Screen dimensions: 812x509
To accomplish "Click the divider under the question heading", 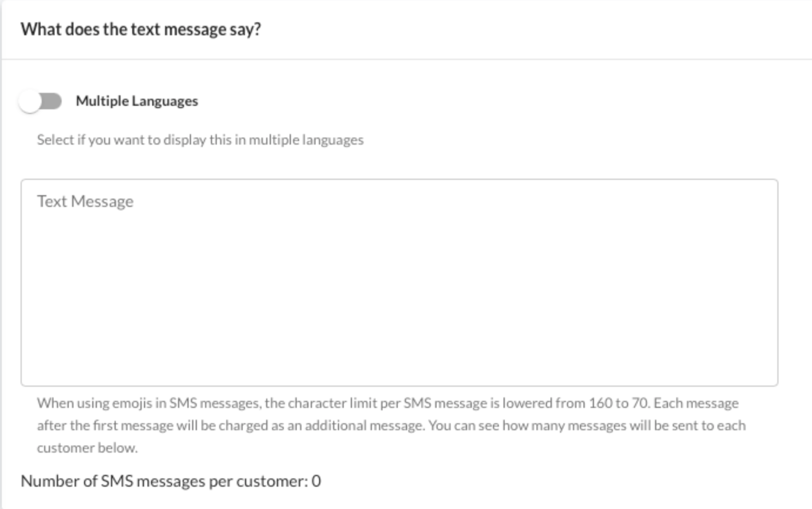I will point(406,57).
